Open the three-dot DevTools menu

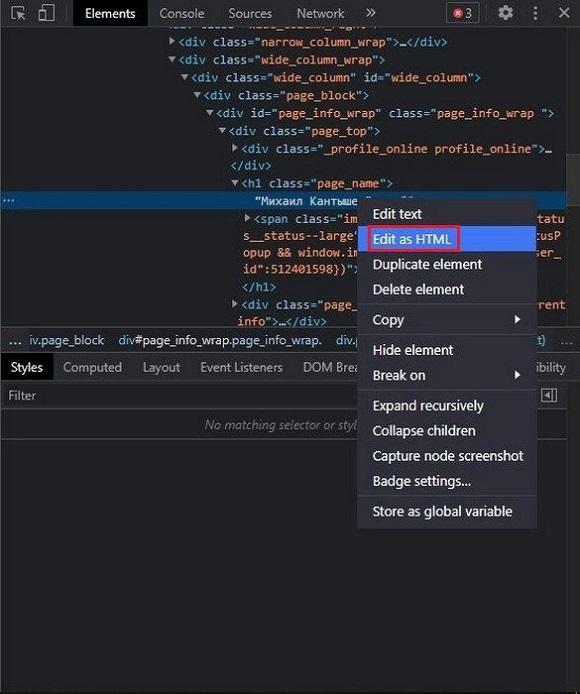pos(535,13)
